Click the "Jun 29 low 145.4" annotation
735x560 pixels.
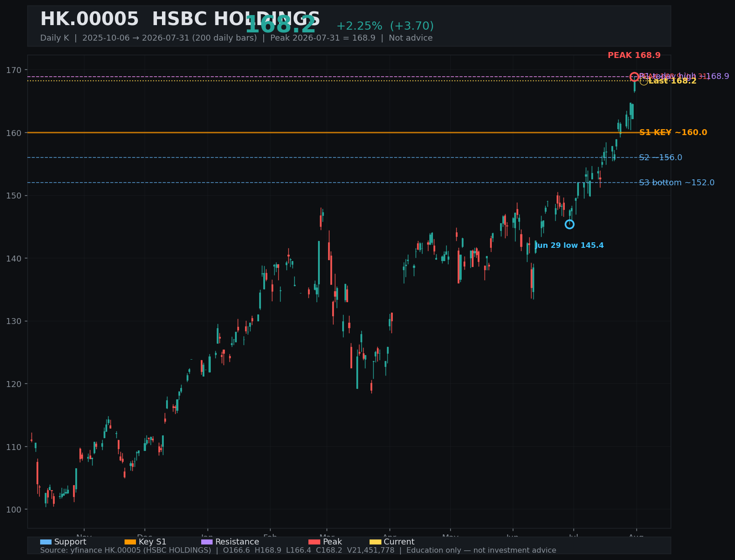pos(569,246)
